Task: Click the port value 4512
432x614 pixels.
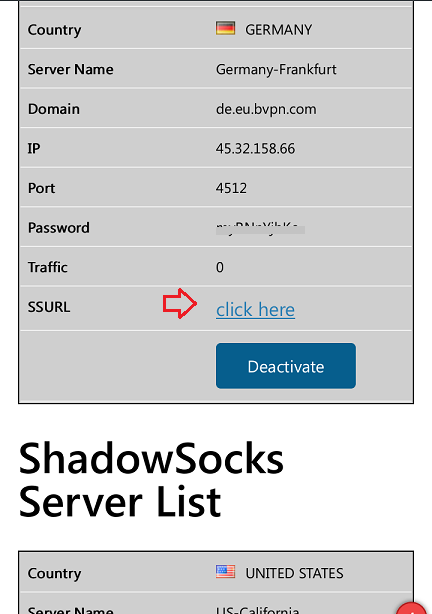Action: 231,188
